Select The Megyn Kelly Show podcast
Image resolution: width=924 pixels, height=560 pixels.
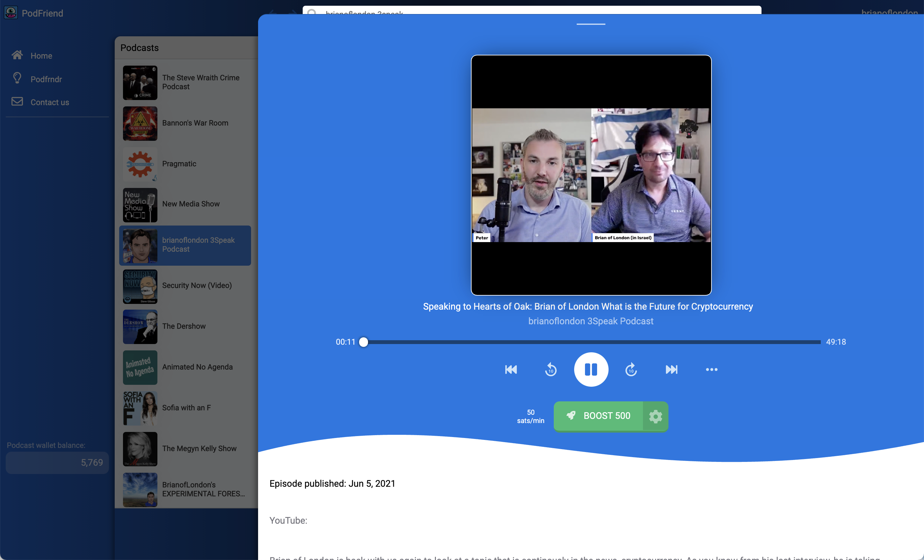(185, 449)
